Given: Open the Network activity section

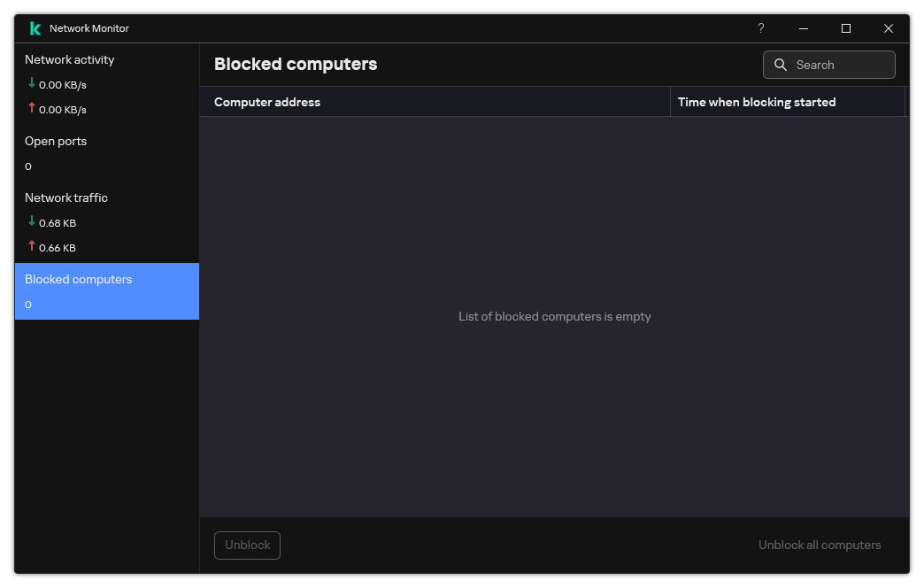Looking at the screenshot, I should coord(69,59).
